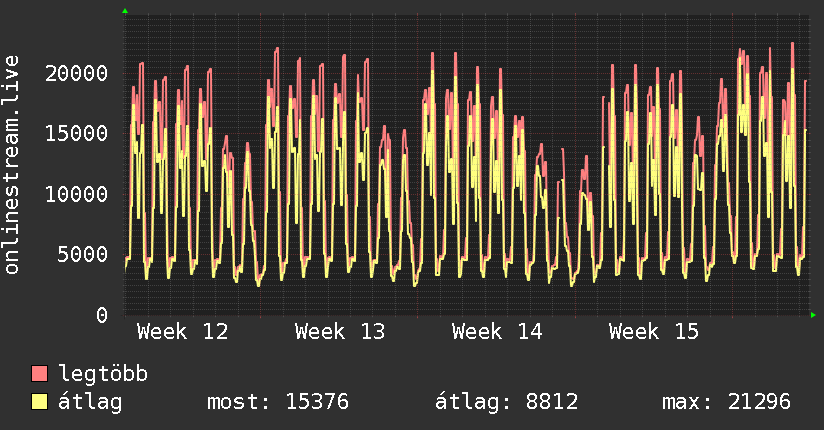Viewport: 824px width, 430px height.
Task: Click the átlag: 8812 statistic
Action: (x=507, y=402)
